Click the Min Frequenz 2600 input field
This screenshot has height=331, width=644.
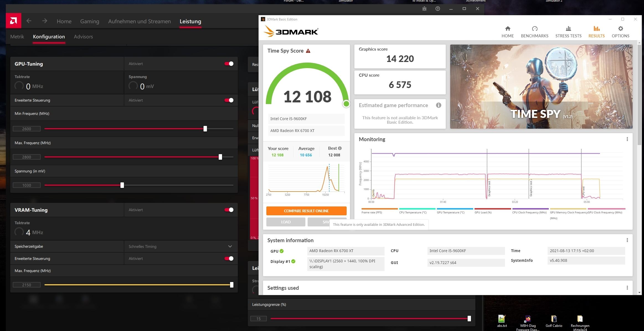27,129
